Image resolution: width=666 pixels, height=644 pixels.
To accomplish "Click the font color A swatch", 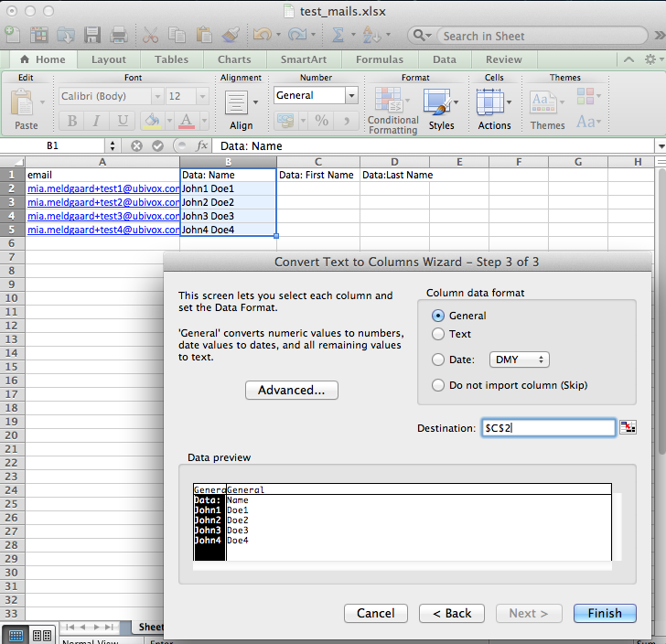I will coord(187,121).
